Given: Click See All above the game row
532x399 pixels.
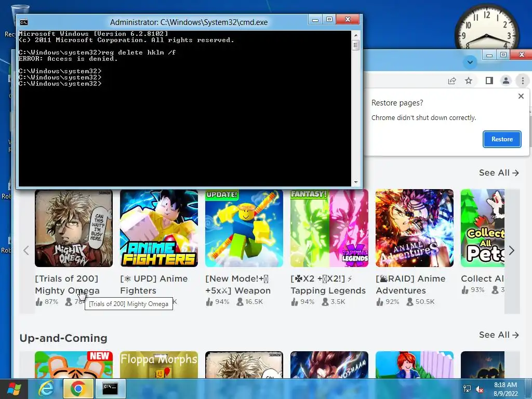Looking at the screenshot, I should [x=499, y=172].
